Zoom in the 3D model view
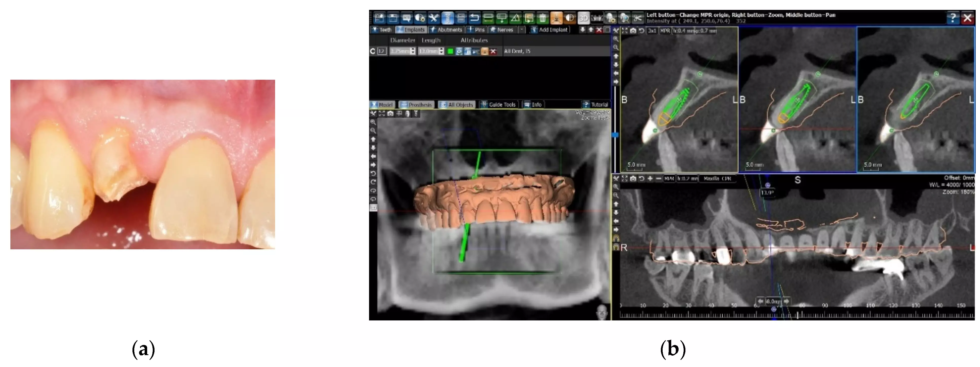980x367 pixels. coord(373,123)
